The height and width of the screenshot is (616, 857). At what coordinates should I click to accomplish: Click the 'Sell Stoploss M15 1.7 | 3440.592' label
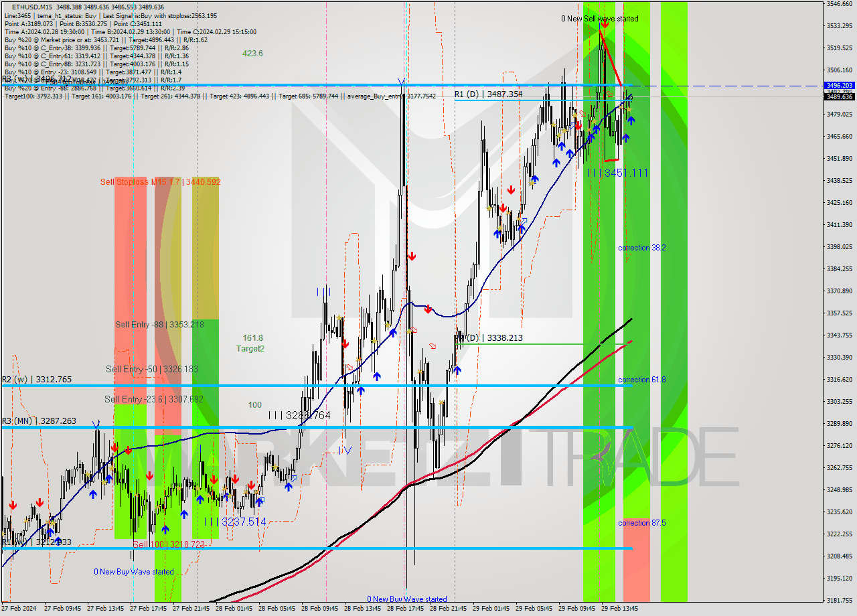[161, 181]
